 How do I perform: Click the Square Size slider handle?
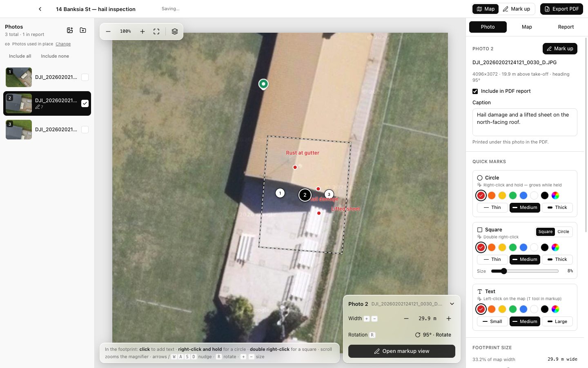click(504, 271)
